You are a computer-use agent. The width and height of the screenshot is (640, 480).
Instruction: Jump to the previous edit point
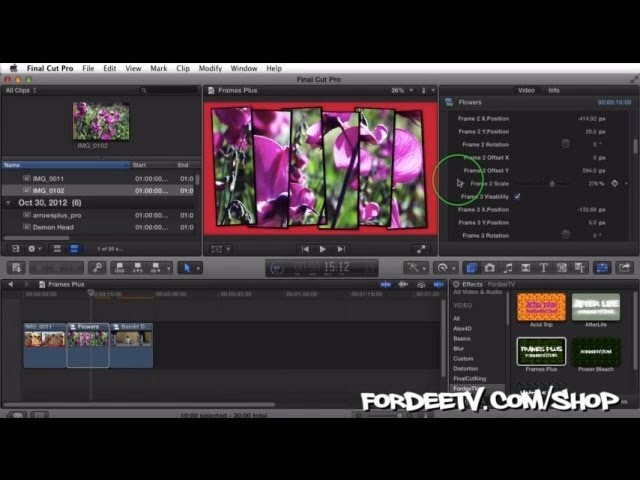point(305,249)
